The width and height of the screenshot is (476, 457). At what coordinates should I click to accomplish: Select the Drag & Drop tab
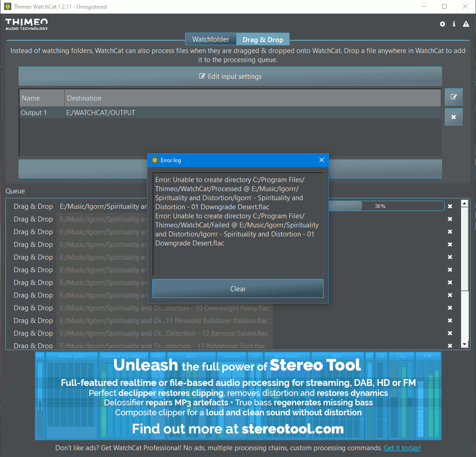[263, 39]
